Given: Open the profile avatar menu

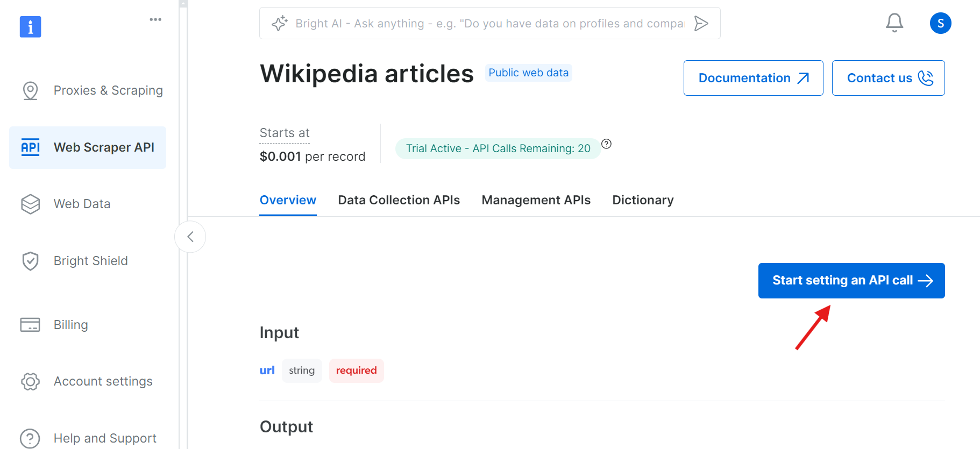Looking at the screenshot, I should [940, 23].
